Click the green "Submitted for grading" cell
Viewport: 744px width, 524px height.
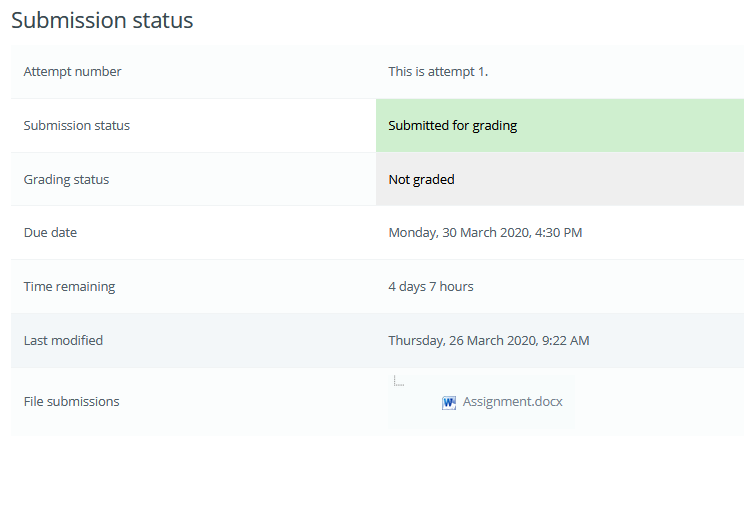pyautogui.click(x=559, y=126)
